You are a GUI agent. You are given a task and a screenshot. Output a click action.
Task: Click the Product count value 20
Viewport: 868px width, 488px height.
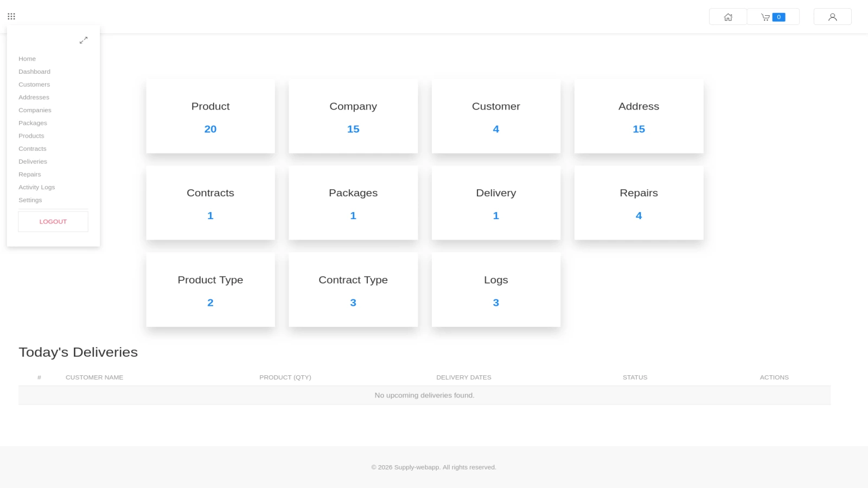210,129
